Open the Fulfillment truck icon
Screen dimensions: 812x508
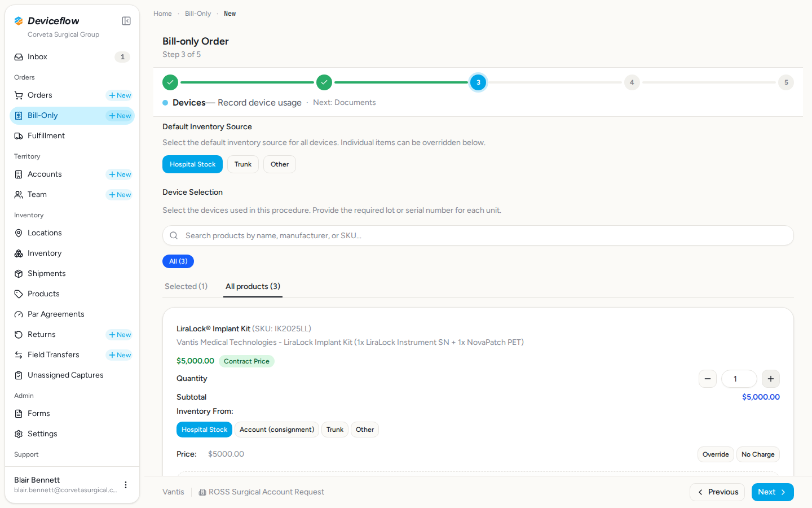tap(19, 136)
